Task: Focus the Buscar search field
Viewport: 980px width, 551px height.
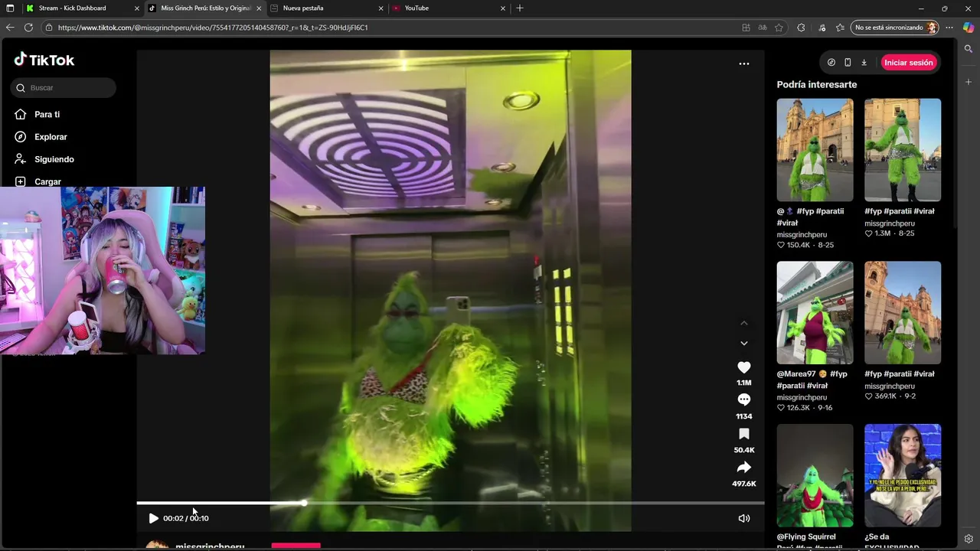Action: (x=64, y=88)
